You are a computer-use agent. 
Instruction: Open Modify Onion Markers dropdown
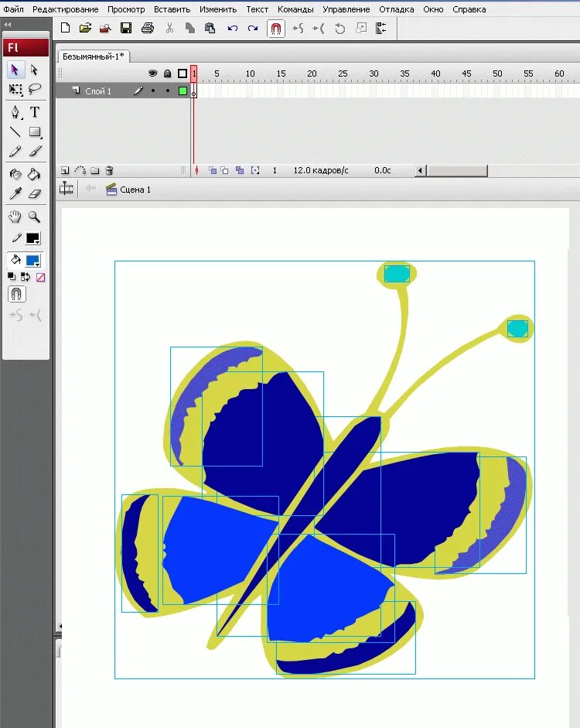pos(255,170)
